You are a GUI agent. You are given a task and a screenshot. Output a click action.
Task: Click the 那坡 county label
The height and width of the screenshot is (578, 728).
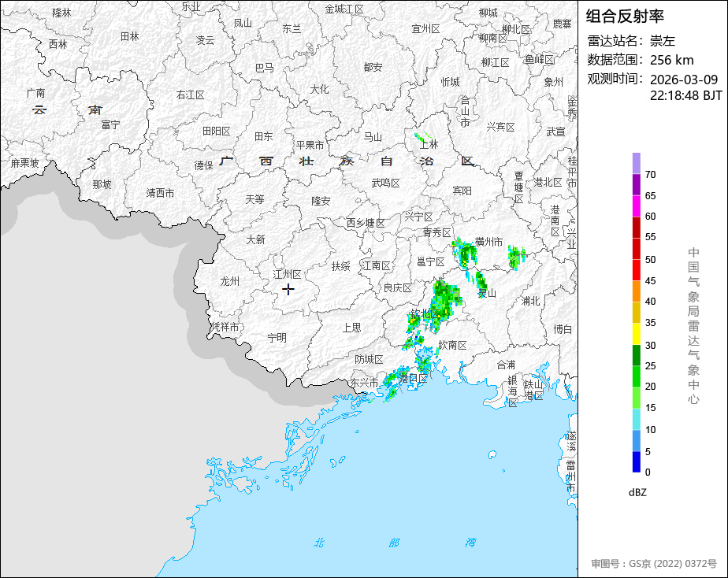coord(102,184)
